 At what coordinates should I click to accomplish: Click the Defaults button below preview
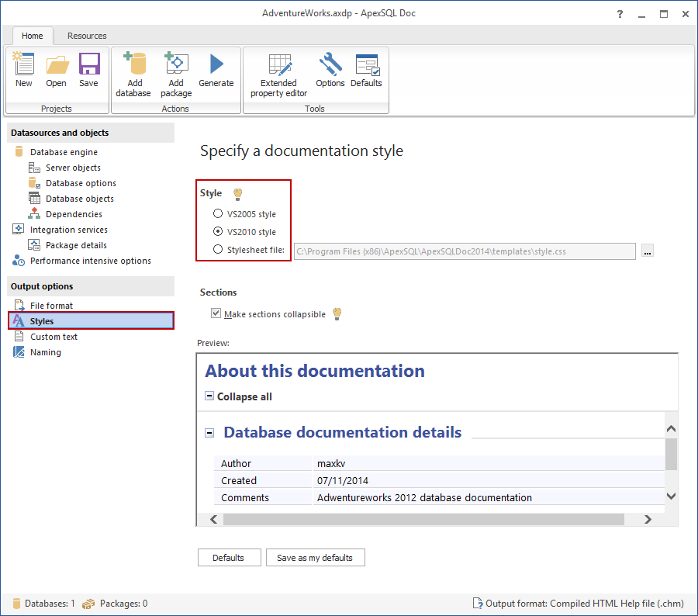click(x=230, y=557)
